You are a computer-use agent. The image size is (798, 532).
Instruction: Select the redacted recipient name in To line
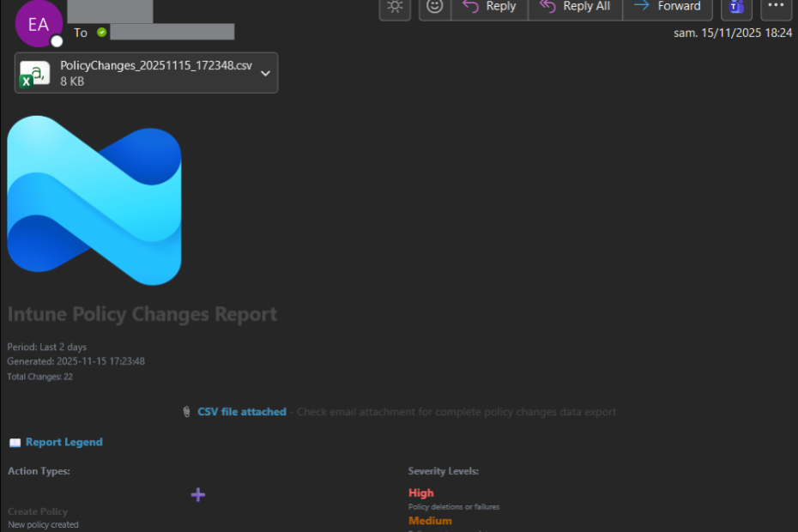(x=172, y=33)
